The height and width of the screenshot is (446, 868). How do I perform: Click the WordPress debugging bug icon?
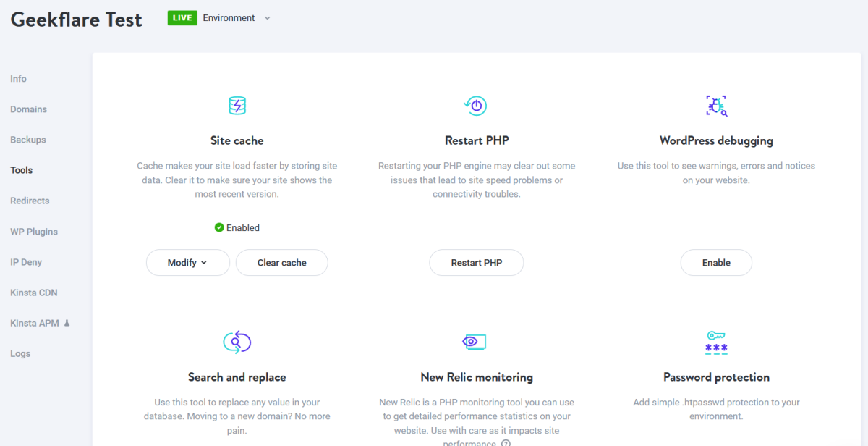tap(716, 106)
